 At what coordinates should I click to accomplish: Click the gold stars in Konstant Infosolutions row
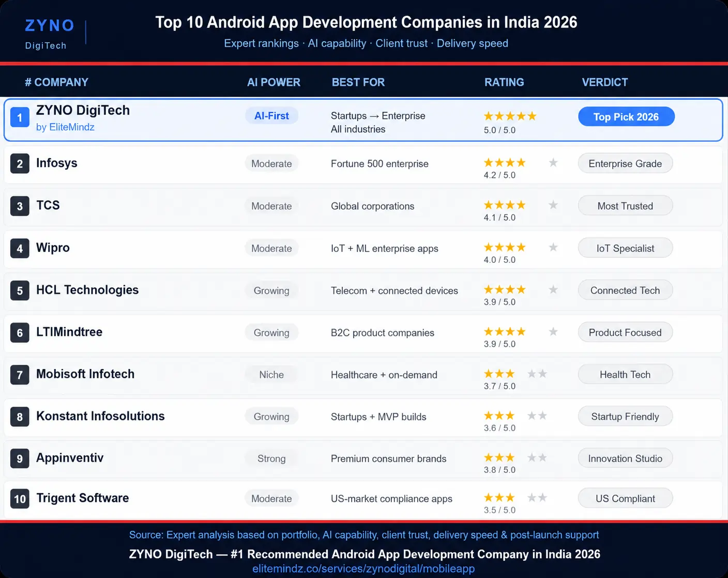click(x=499, y=416)
